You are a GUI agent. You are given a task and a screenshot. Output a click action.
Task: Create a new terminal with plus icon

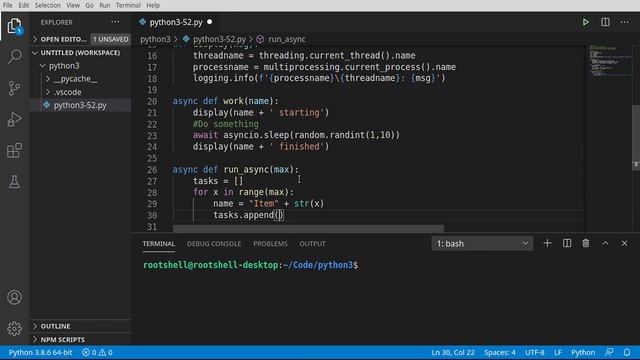pos(547,243)
